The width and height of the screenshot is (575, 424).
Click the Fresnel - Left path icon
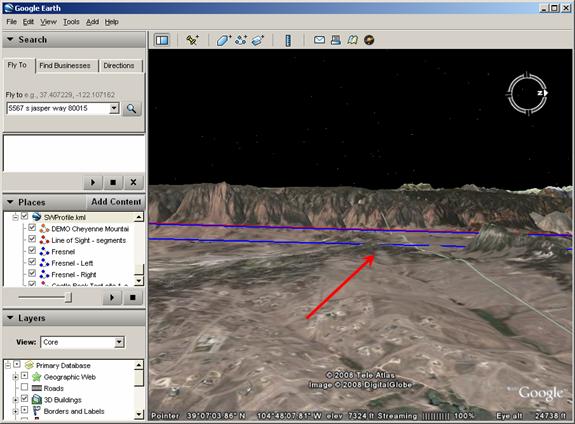(x=44, y=263)
